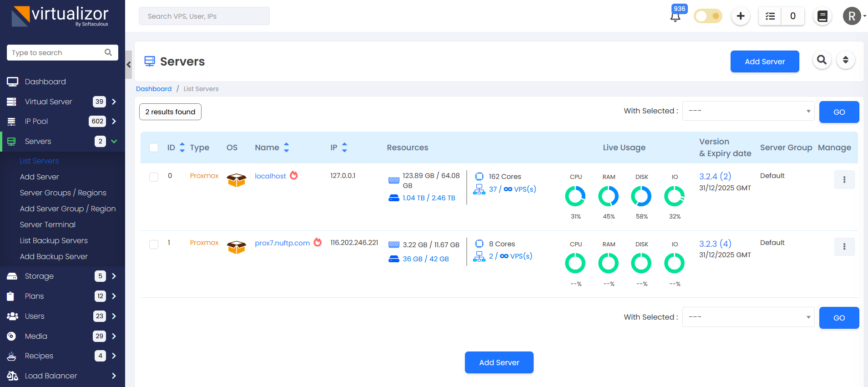Viewport: 868px width, 387px height.
Task: Click the Virtual Server icon in sidebar
Action: (x=12, y=102)
